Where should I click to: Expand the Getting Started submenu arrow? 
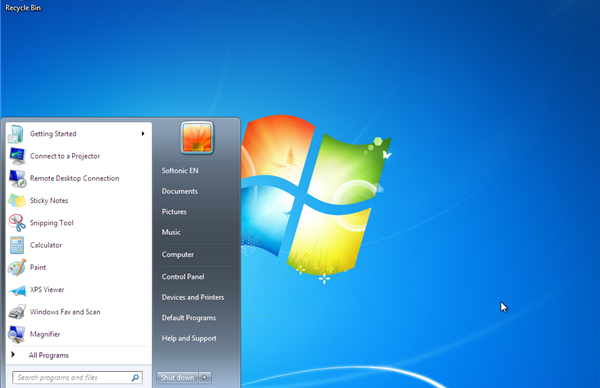coord(143,134)
